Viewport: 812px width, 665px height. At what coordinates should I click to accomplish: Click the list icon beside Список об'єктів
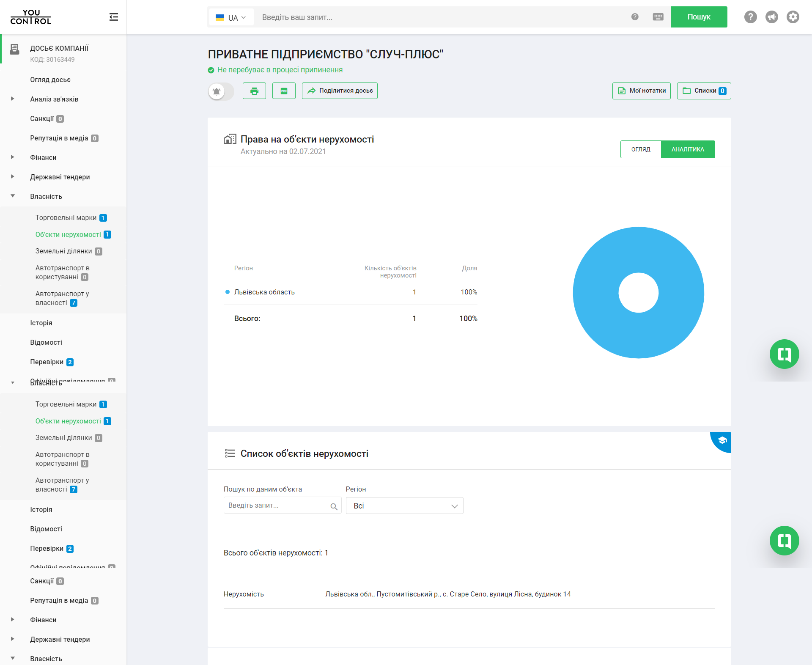point(230,453)
